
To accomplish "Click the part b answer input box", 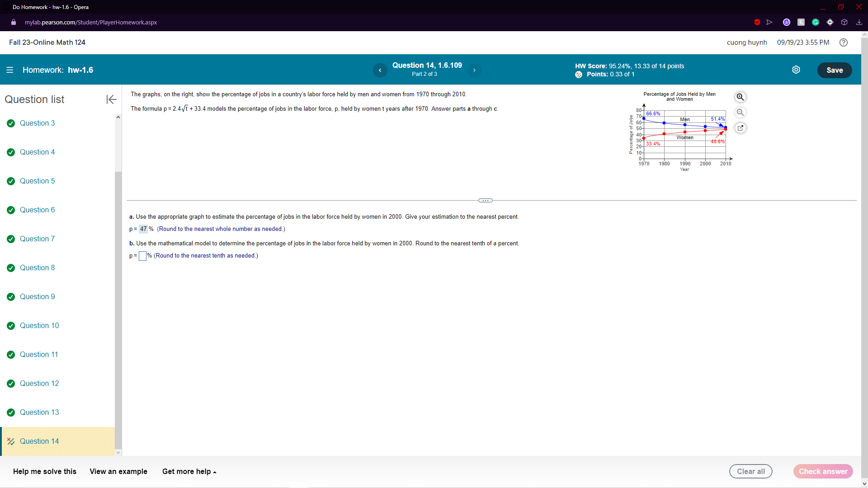I will pos(142,256).
